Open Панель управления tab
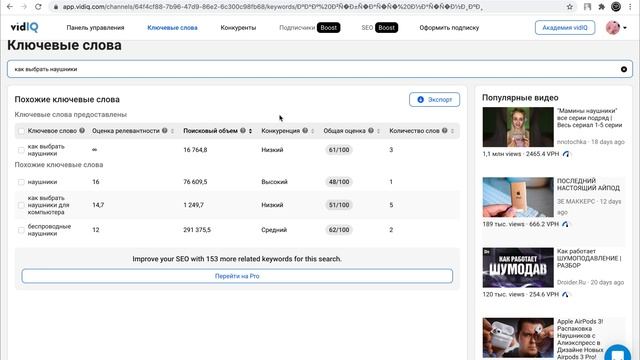Screen dimensions: 640x360 point(95,28)
